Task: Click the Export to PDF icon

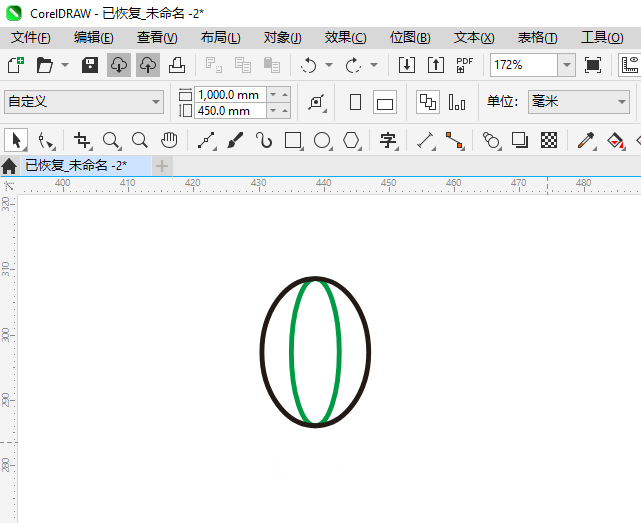Action: (x=464, y=65)
